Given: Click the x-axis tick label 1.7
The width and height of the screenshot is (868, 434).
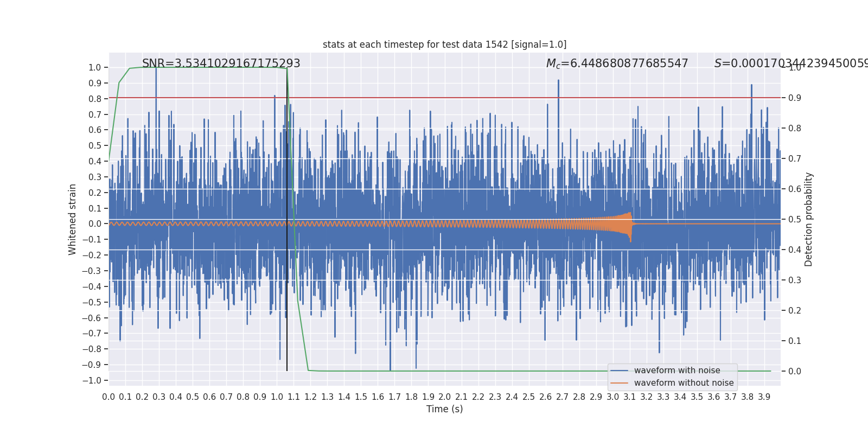Looking at the screenshot, I should 394,397.
